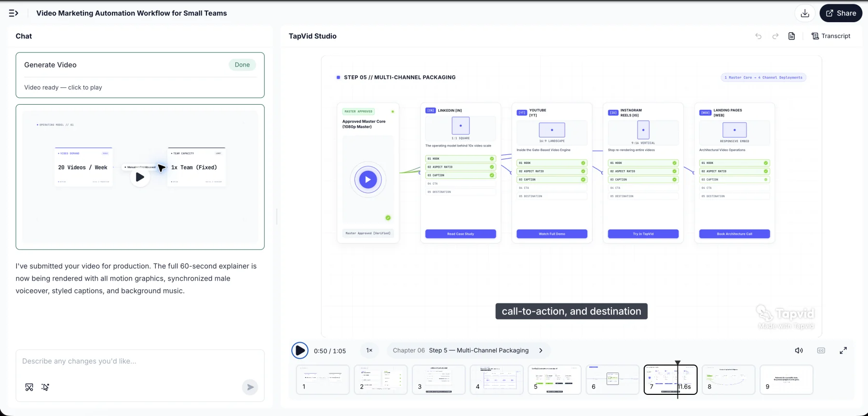The image size is (868, 416).
Task: Click the YouTube '04 CTA' row
Action: pos(552,188)
